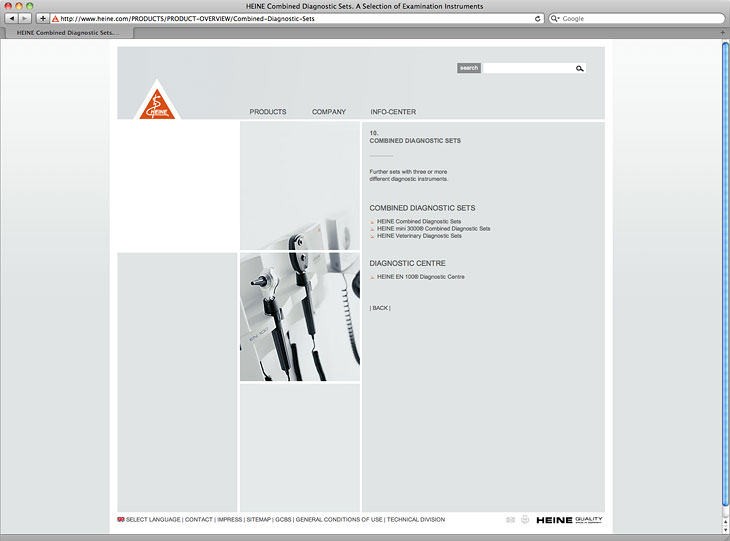This screenshot has width=730, height=541.
Task: Click the envelope email icon in footer
Action: coord(511,520)
